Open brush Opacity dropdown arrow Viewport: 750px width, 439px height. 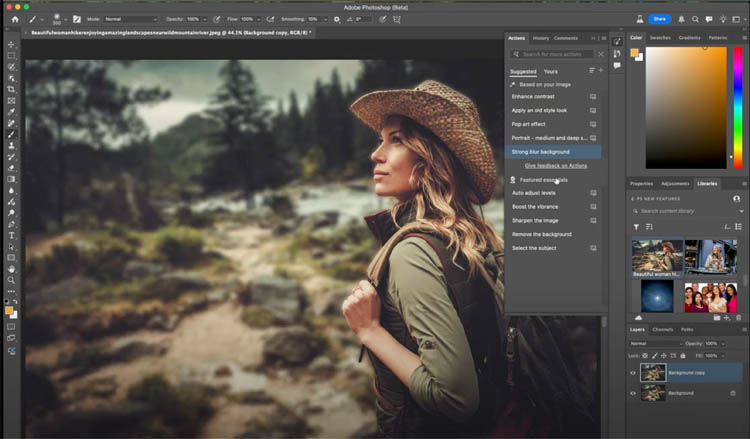pyautogui.click(x=205, y=19)
